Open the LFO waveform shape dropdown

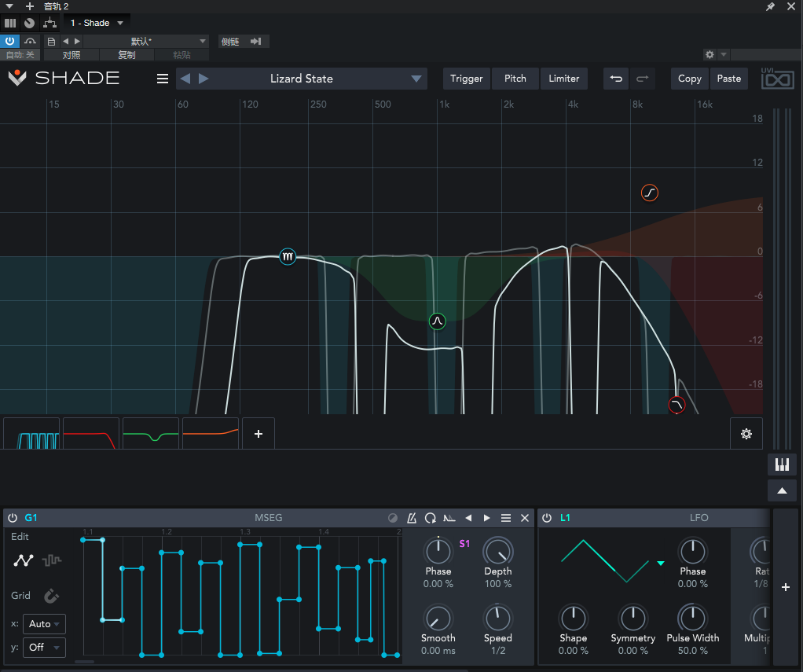(661, 563)
